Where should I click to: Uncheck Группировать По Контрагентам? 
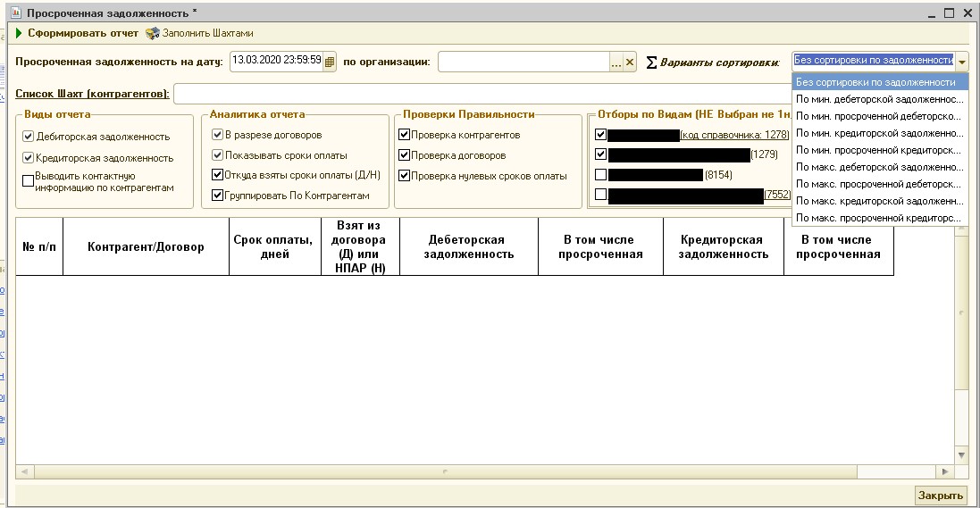(217, 196)
